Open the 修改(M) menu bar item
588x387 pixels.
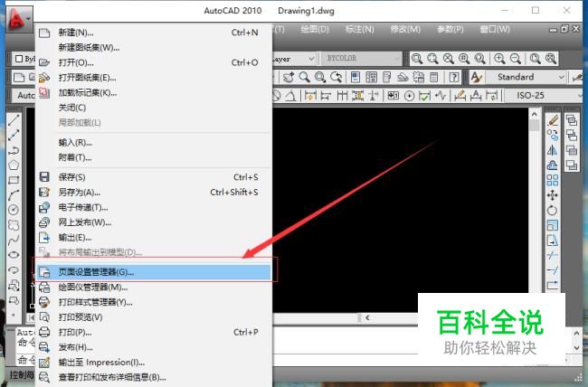click(x=405, y=29)
